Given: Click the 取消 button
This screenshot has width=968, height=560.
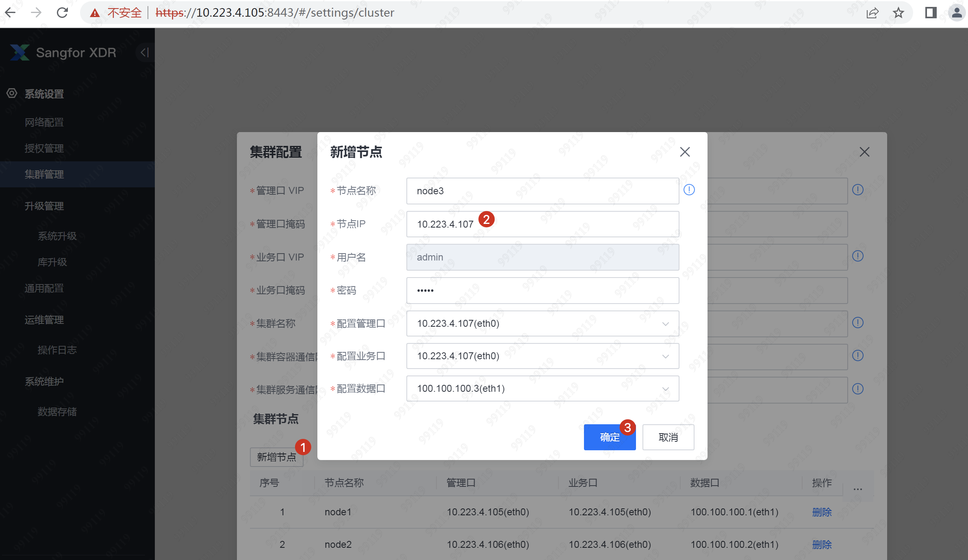Looking at the screenshot, I should 668,437.
